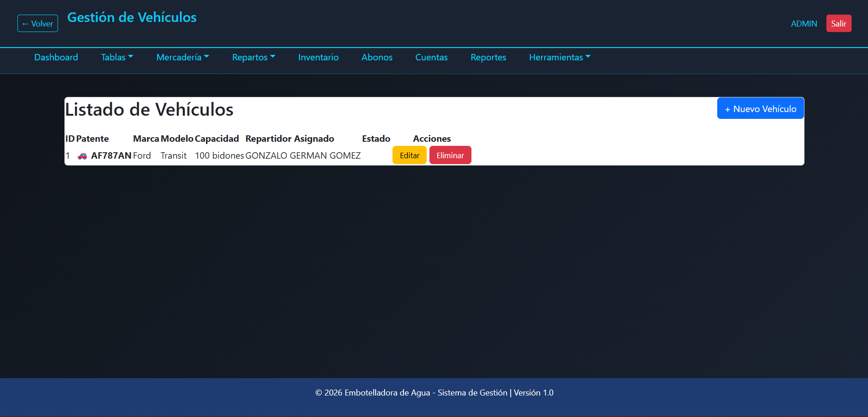Click the Estado column header

pyautogui.click(x=376, y=139)
